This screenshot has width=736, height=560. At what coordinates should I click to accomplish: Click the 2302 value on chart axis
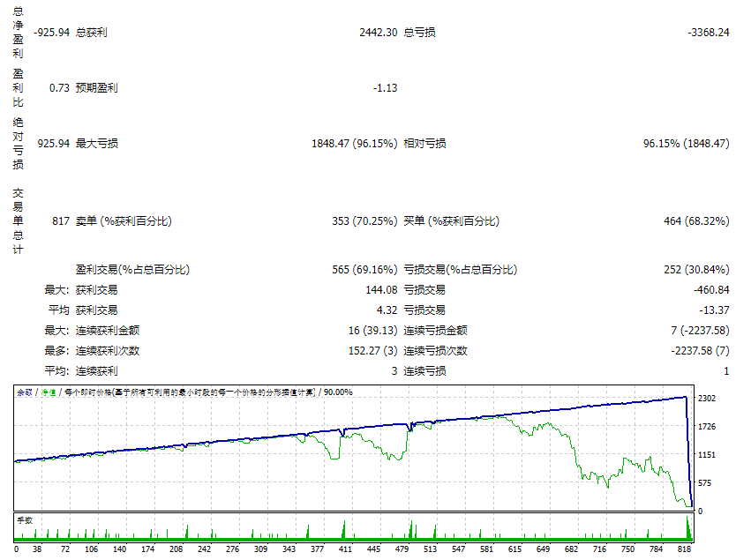pyautogui.click(x=707, y=399)
